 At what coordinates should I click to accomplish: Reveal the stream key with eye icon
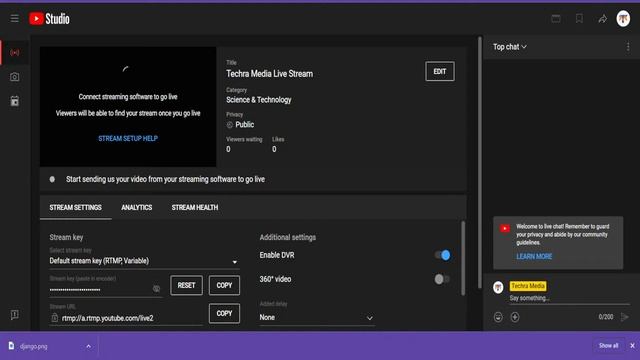pos(156,289)
